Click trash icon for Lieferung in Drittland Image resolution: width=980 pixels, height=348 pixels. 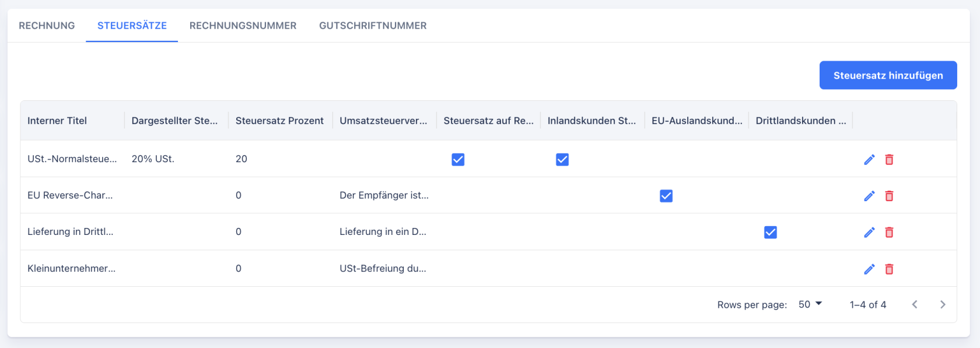(x=889, y=233)
